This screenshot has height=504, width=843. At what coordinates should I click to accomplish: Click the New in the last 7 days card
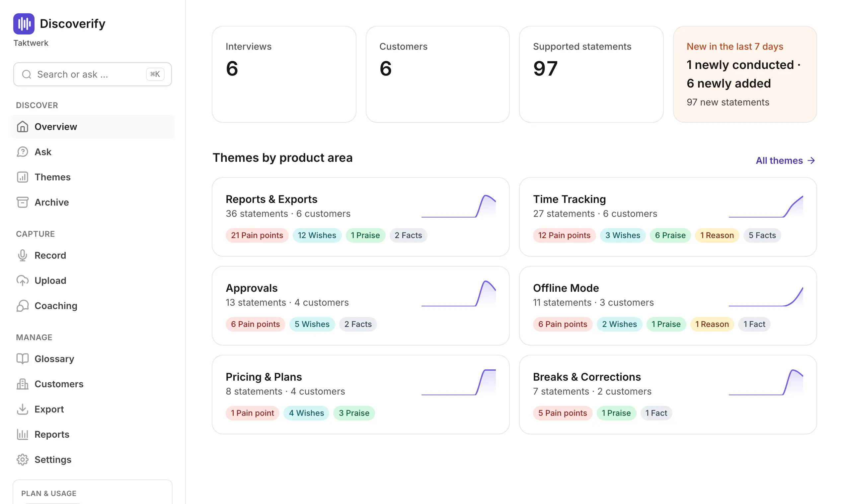point(745,74)
